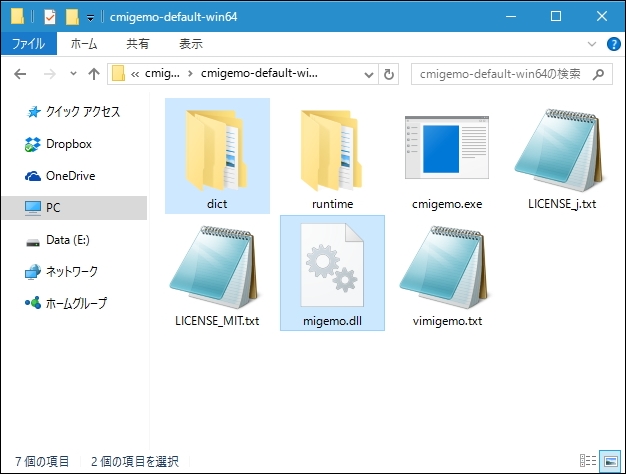
Task: Click the Forward navigation arrow
Action: click(x=50, y=74)
